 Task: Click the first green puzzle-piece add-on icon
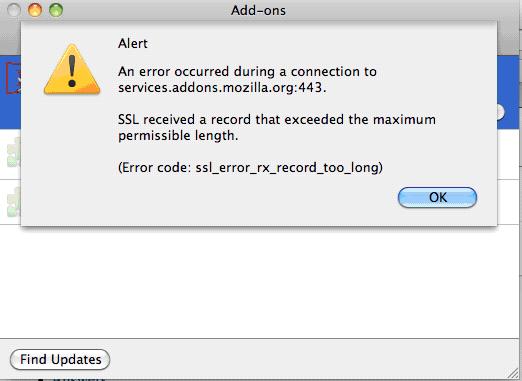click(14, 153)
